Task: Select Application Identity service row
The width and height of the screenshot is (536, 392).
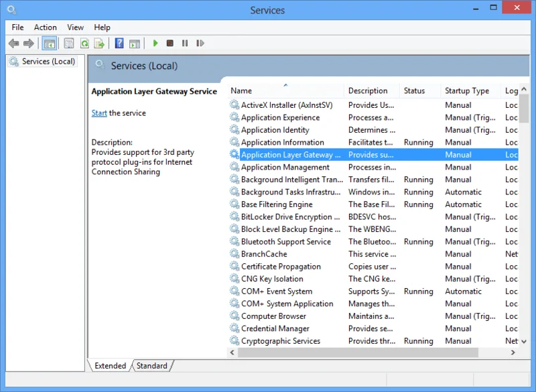Action: (x=373, y=130)
